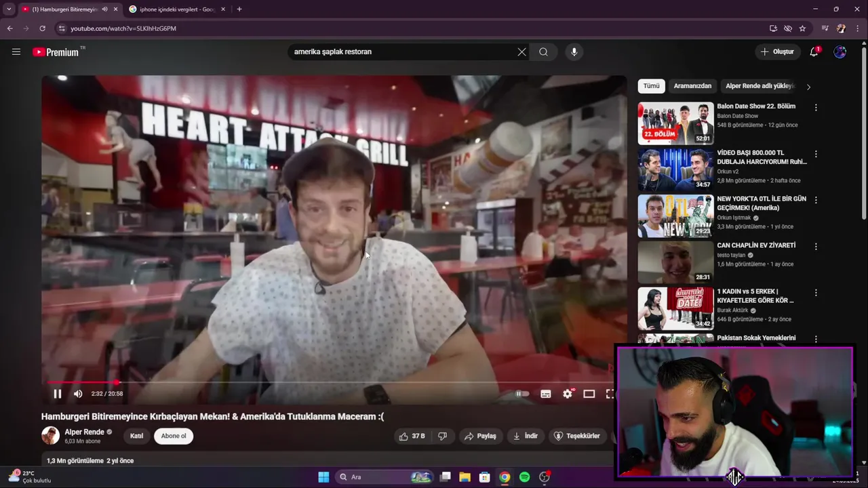Viewport: 868px width, 488px height.
Task: Bookmark this page with the star
Action: (802, 28)
